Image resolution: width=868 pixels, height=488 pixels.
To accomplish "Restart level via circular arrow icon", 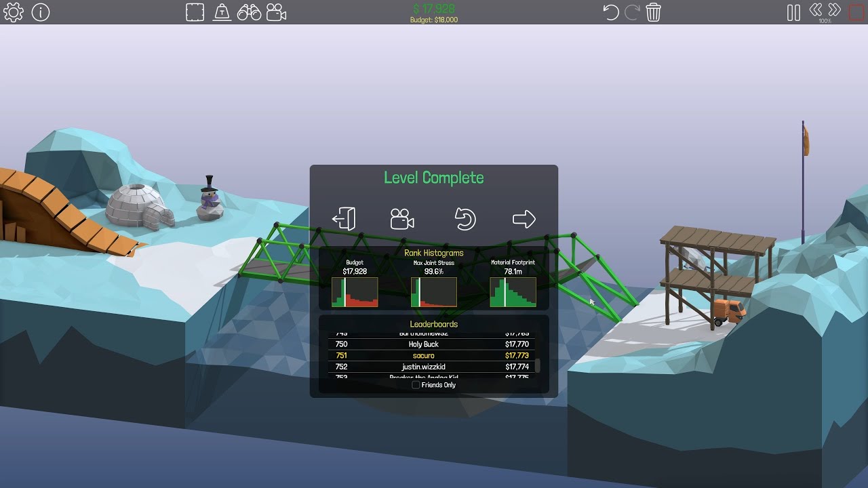I will (x=465, y=219).
